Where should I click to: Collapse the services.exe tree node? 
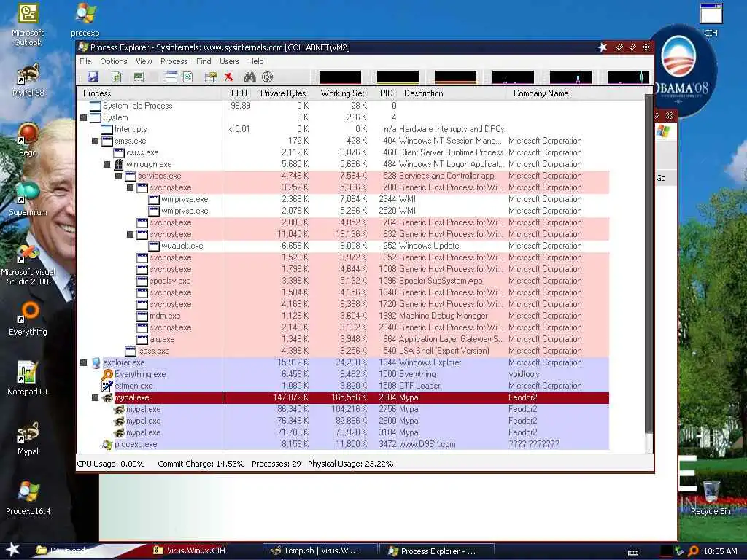[x=118, y=176]
